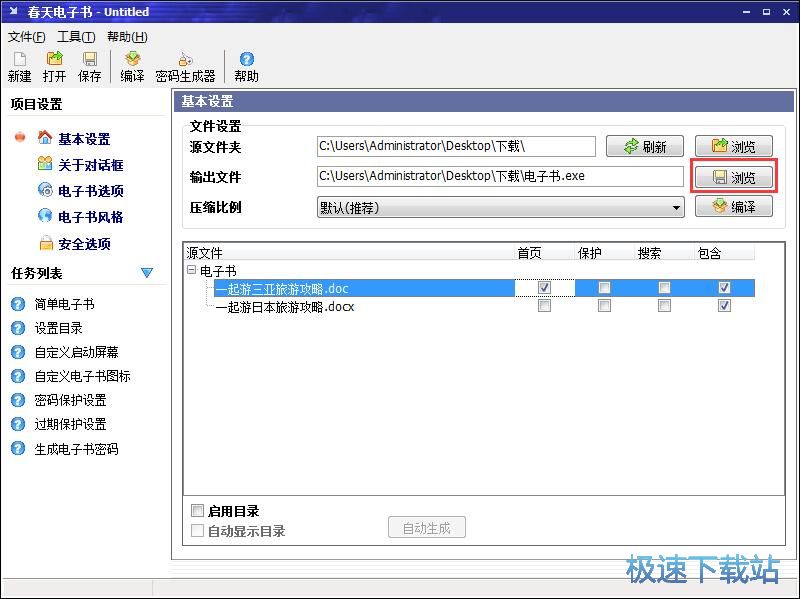Click the 源文件 column header
The width and height of the screenshot is (800, 599).
[349, 253]
